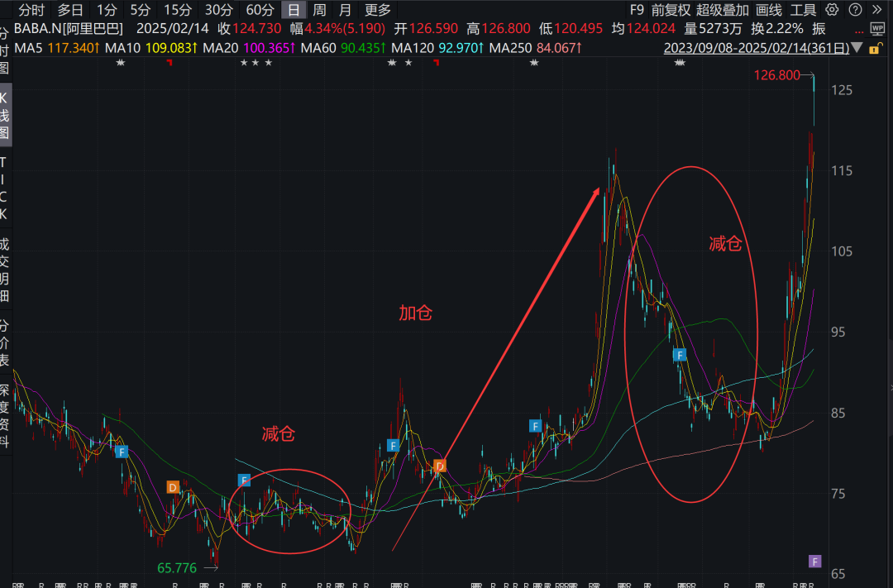The width and height of the screenshot is (893, 588).
Task: Click the purple F marker icon
Action: 814,562
